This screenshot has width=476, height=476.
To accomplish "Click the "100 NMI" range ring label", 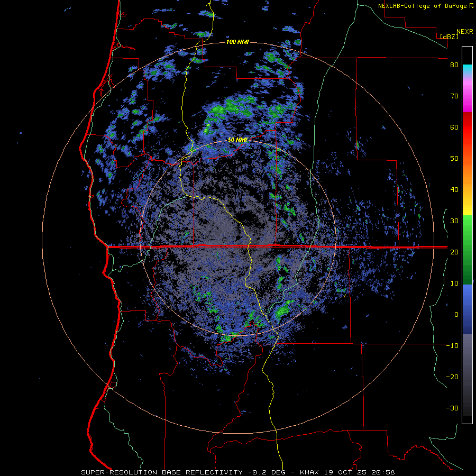I will (237, 42).
